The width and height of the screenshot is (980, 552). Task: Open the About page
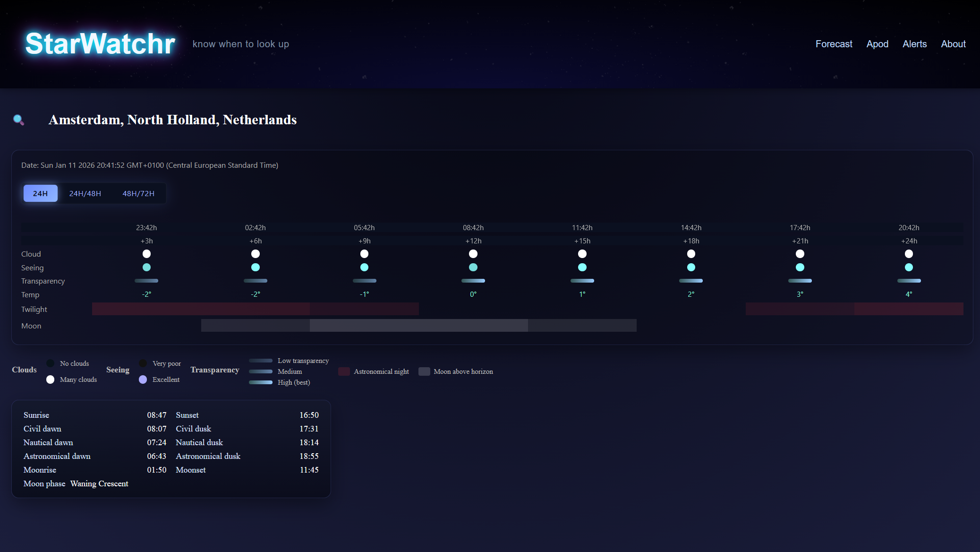coord(953,44)
